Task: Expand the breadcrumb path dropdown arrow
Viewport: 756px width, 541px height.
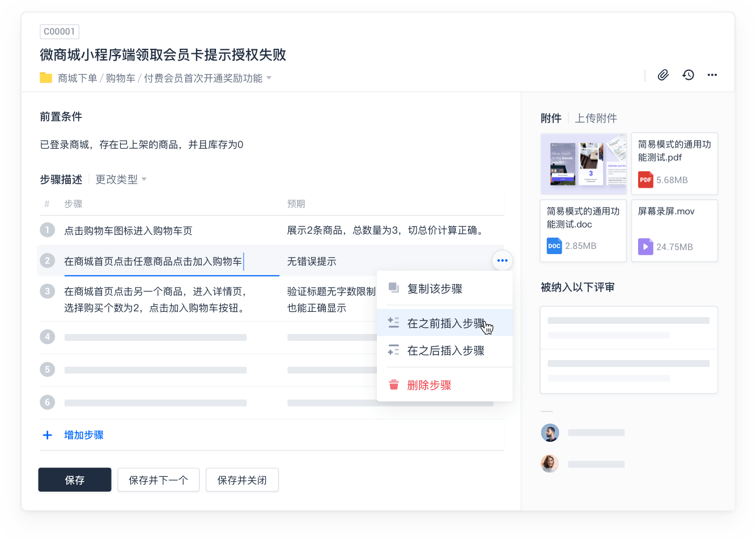Action: [269, 78]
